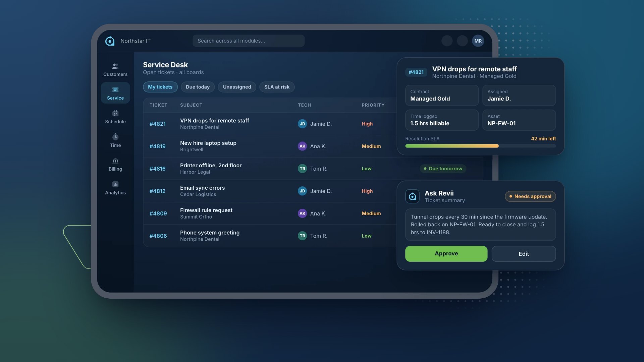
Task: Sort by the TECH column header
Action: click(304, 105)
